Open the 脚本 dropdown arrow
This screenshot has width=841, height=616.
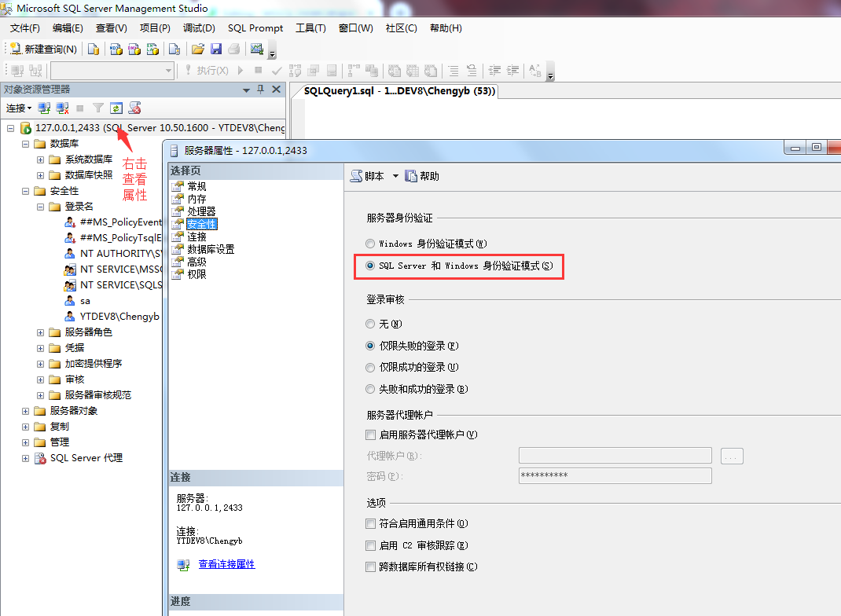tap(395, 176)
